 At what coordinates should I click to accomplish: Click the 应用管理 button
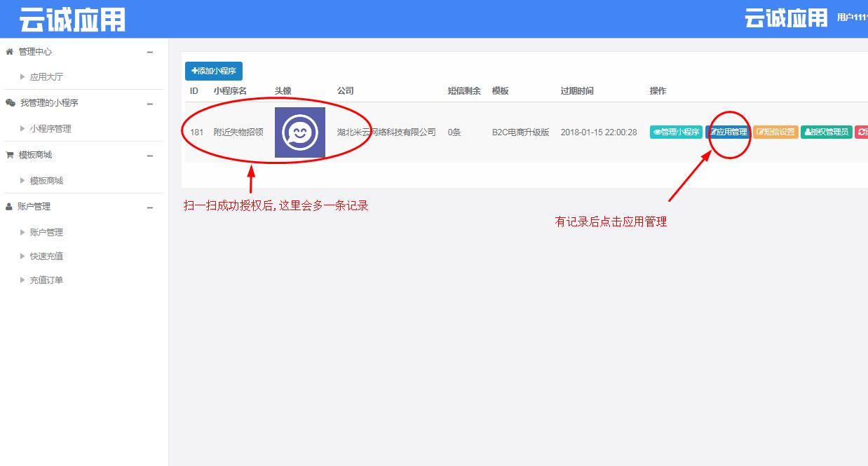click(728, 132)
